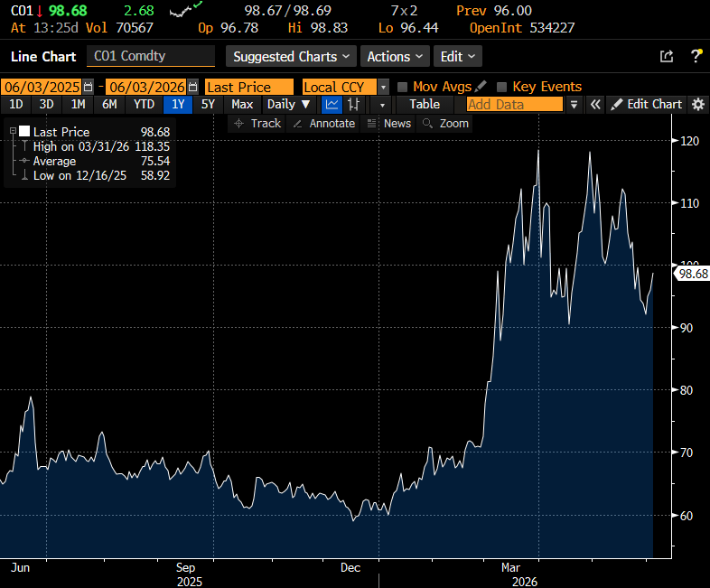
Task: Select the 1D range tab
Action: [16, 105]
